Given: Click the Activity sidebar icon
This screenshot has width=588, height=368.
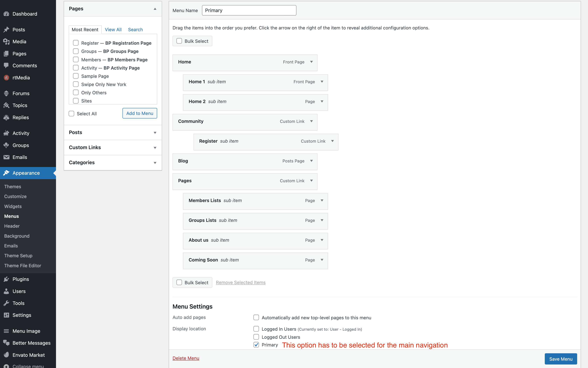Looking at the screenshot, I should (6, 133).
